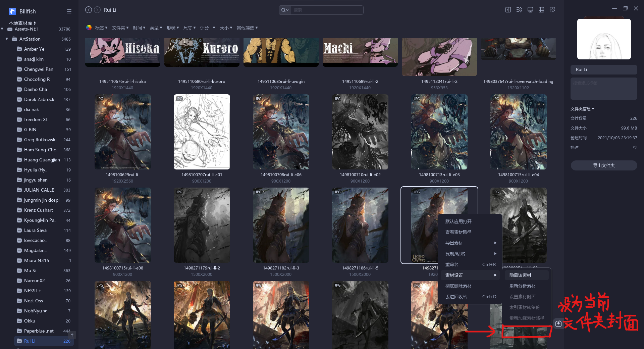Go back with the left arrow button
Viewport: 644px width, 349px height.
click(x=89, y=10)
